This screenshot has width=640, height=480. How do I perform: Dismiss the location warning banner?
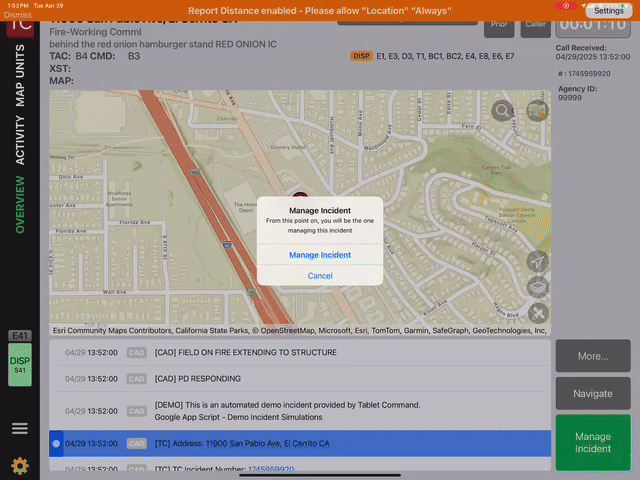(x=18, y=15)
